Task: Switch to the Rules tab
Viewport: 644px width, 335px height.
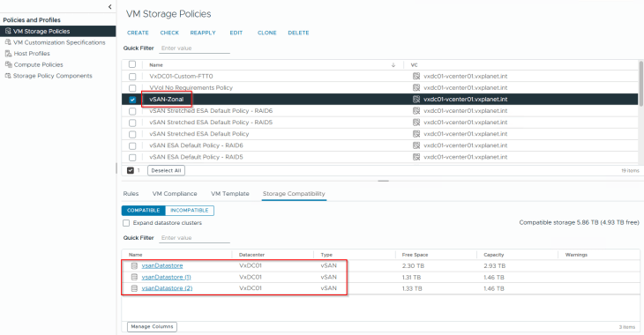Action: tap(131, 193)
